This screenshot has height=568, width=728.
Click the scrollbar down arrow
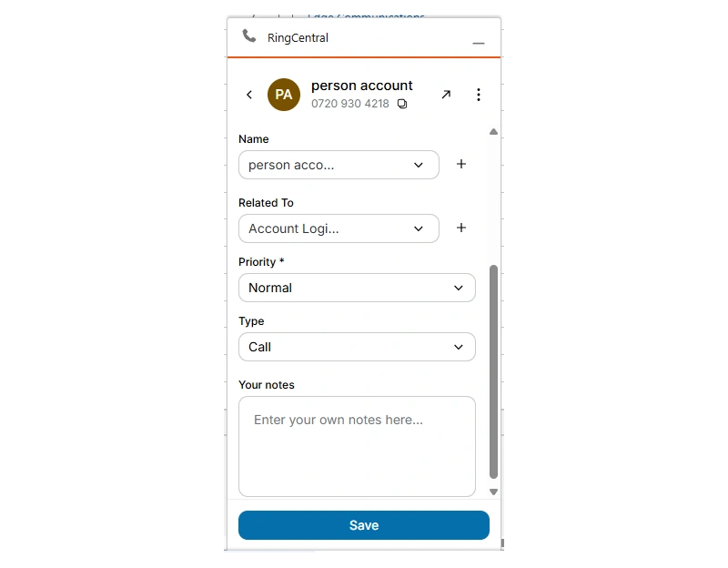tap(493, 492)
